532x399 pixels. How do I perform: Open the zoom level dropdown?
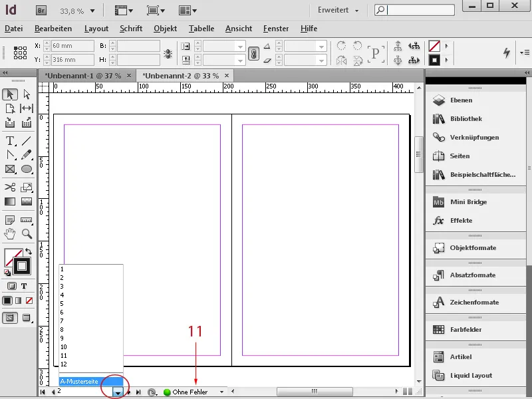[92, 11]
